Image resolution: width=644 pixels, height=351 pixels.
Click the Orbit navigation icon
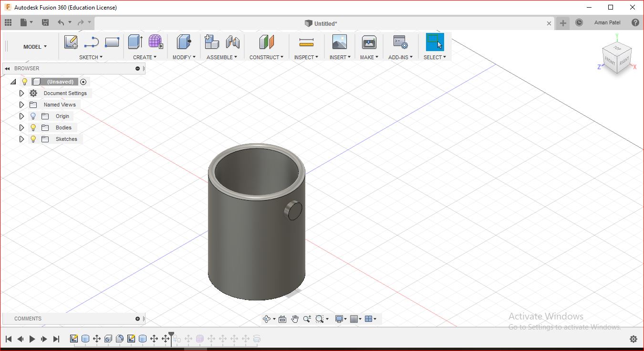click(x=267, y=319)
